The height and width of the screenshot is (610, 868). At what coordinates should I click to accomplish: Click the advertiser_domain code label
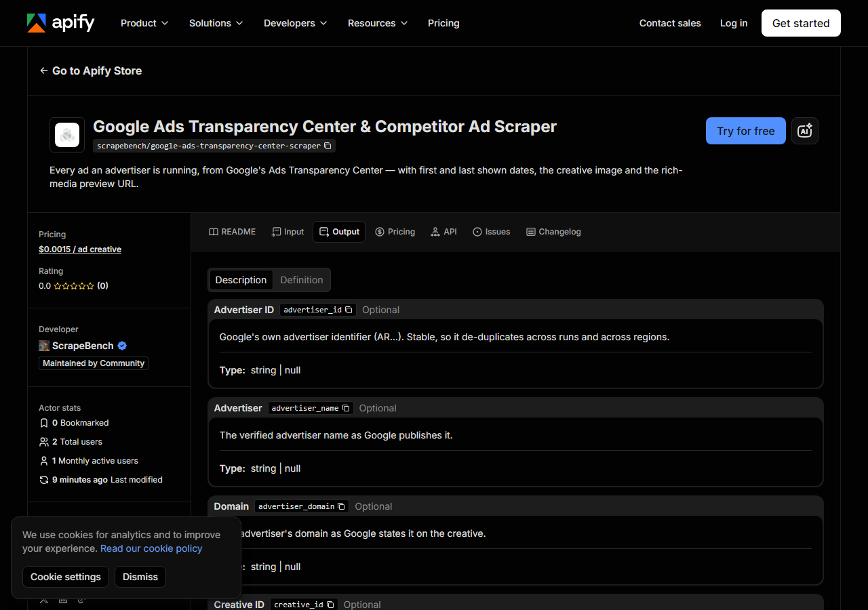[x=296, y=506]
